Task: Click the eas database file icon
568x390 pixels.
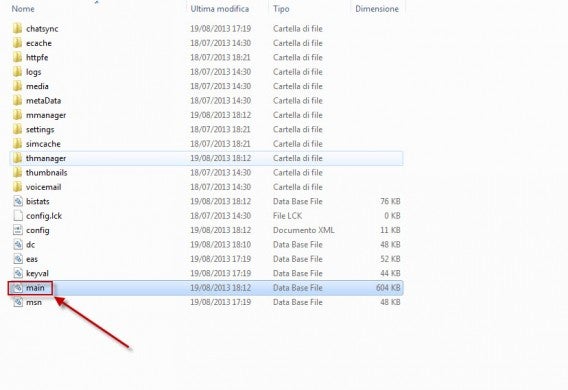Action: pyautogui.click(x=18, y=259)
